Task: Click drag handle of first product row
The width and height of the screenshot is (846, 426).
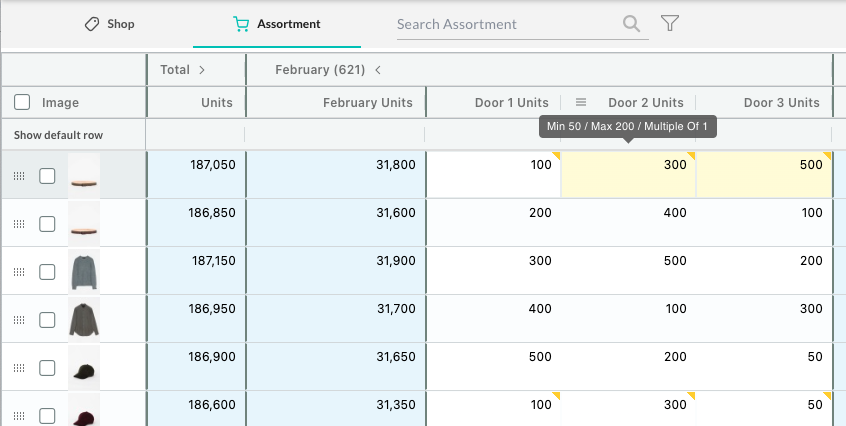Action: point(18,176)
